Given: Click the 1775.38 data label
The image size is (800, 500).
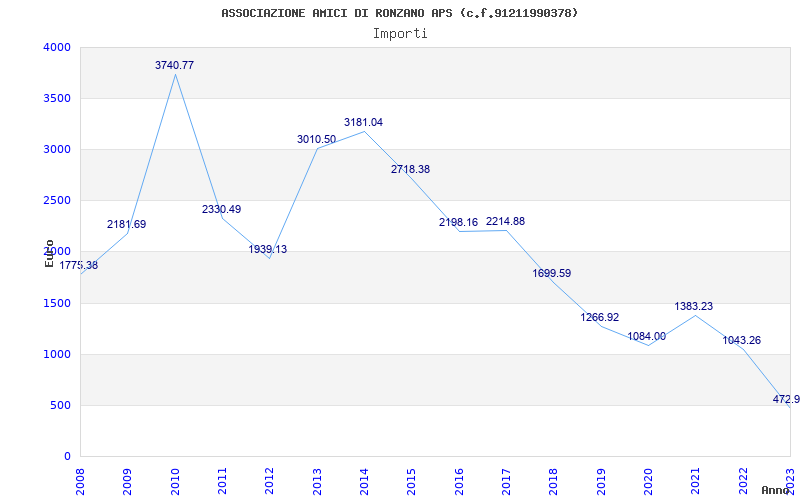Looking at the screenshot, I should tap(79, 265).
